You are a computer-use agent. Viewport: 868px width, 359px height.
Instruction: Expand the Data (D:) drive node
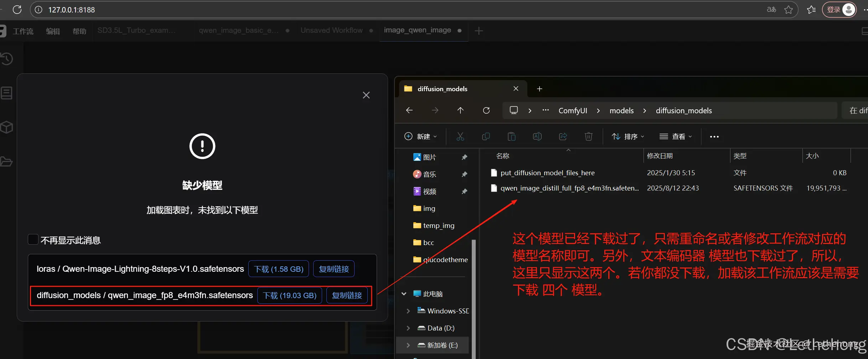click(x=408, y=328)
